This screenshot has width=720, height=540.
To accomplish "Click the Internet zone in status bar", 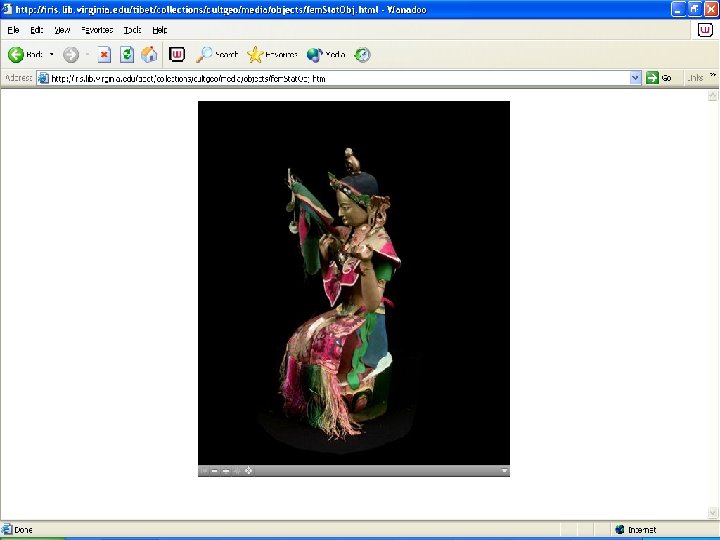I will click(x=636, y=530).
